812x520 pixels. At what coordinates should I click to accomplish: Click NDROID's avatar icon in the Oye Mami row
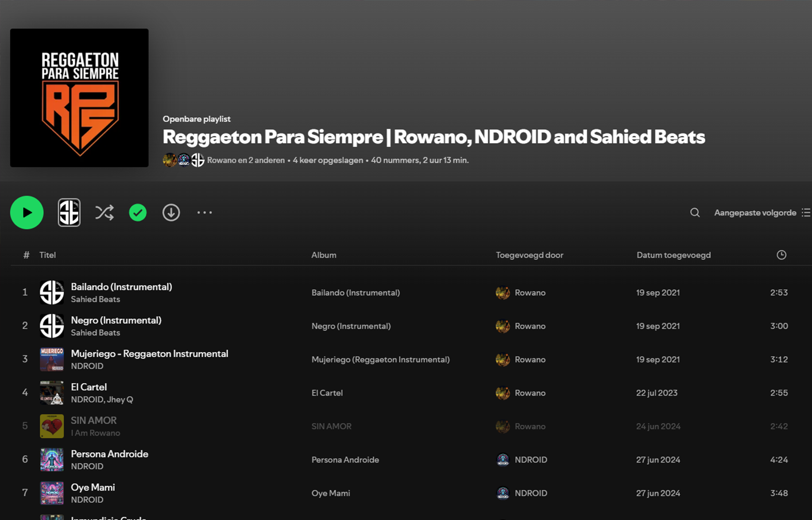tap(502, 493)
